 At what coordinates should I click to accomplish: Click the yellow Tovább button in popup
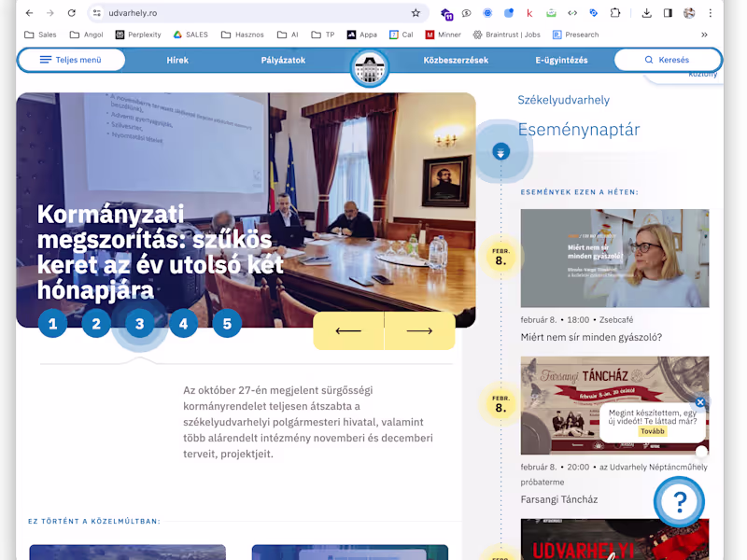[652, 431]
